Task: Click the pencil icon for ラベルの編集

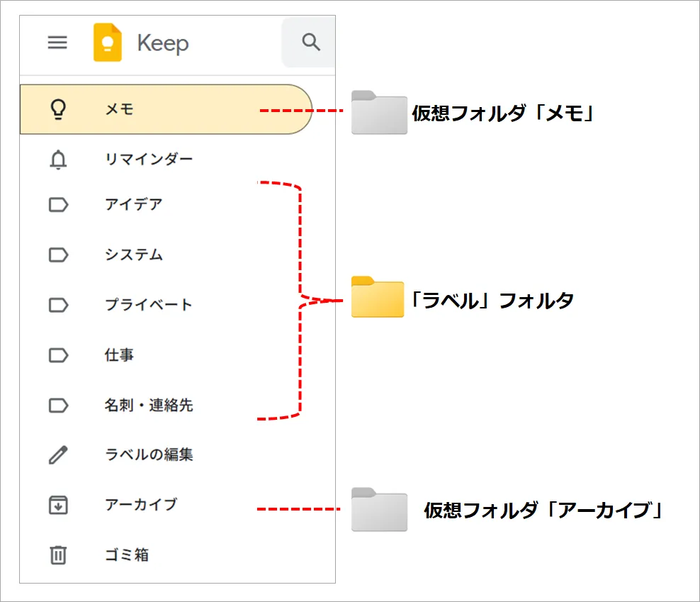Action: tap(58, 455)
